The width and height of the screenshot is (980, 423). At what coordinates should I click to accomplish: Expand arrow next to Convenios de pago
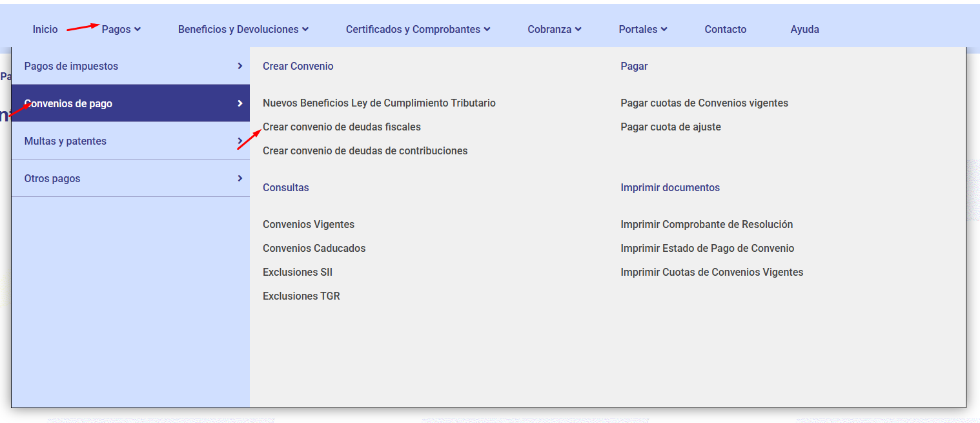pos(240,103)
